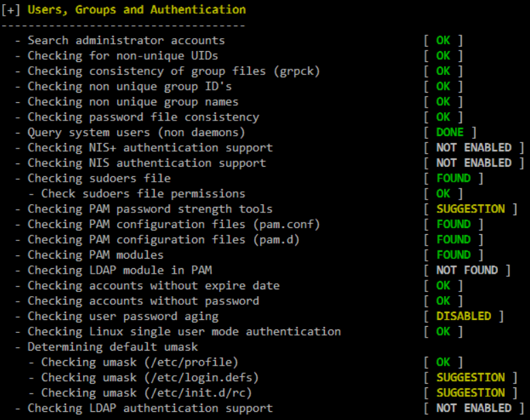Click the [+] marker before Users, Groups header

coord(11,10)
